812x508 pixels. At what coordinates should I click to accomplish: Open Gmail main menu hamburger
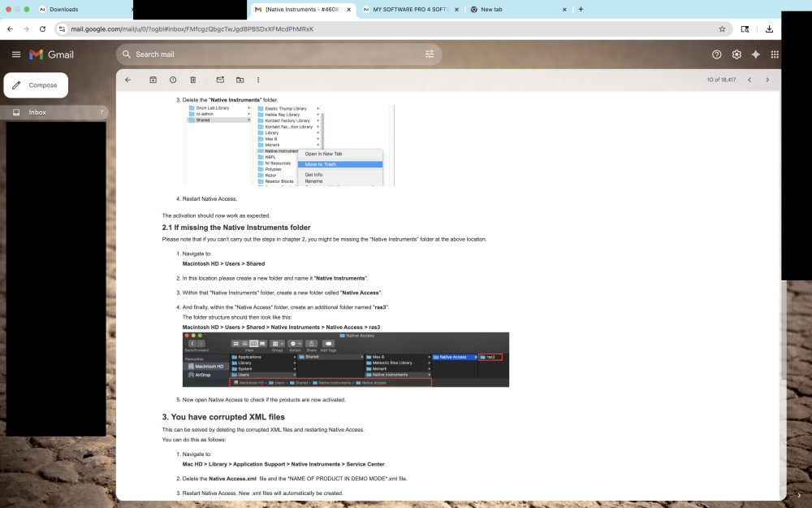pos(16,54)
